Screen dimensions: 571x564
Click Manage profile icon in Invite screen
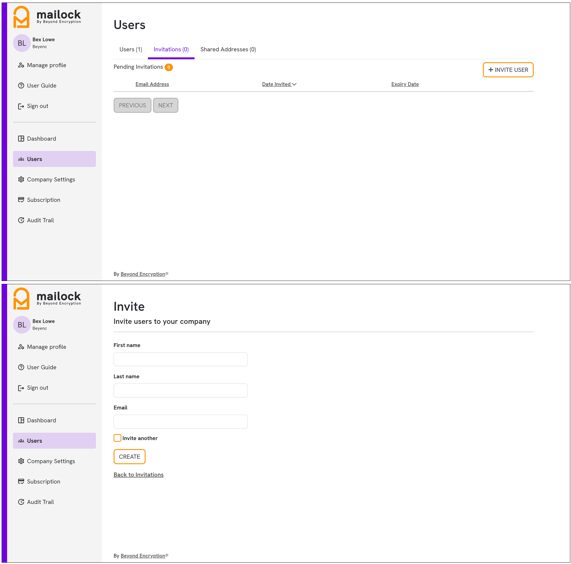coord(21,347)
